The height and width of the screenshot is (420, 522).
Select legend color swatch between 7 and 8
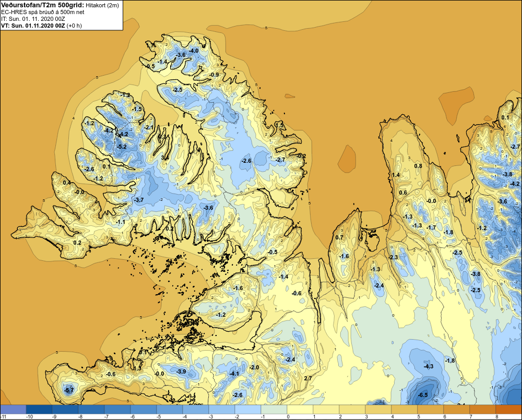[x=483, y=410]
